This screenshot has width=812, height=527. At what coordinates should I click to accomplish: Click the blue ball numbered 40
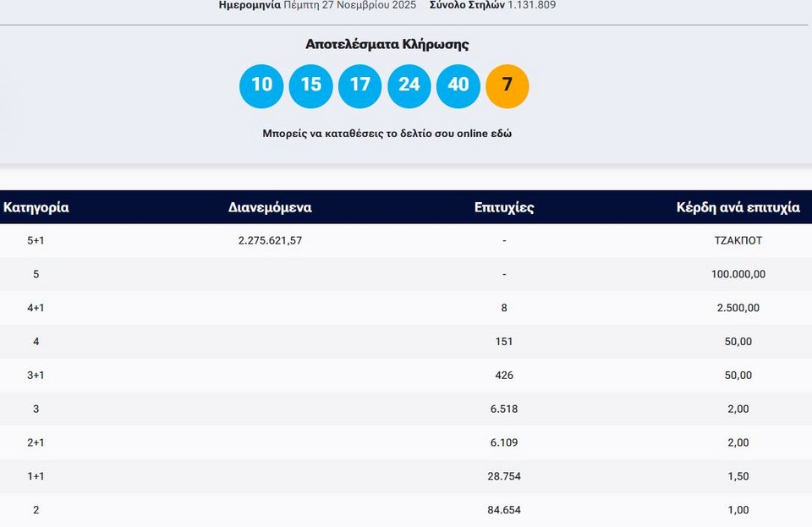pos(458,86)
